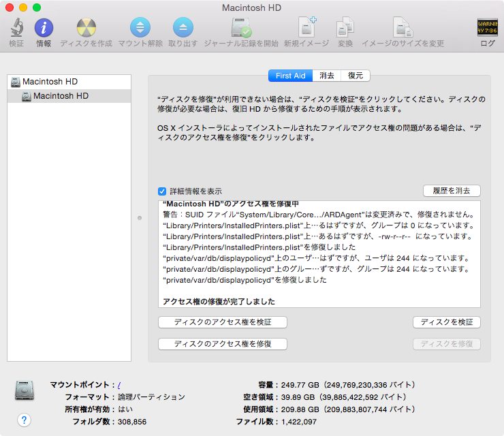The width and height of the screenshot is (504, 436).
Task: Switch to the First Aid tab
Action: (290, 76)
